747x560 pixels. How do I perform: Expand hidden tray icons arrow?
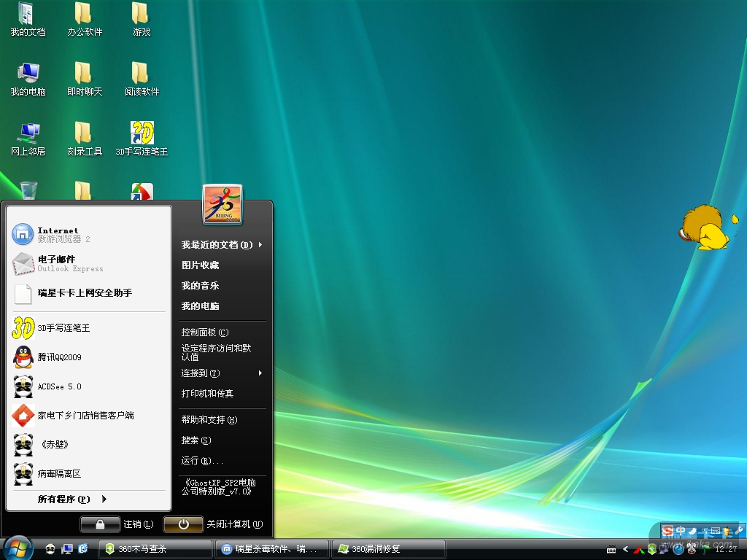[625, 550]
